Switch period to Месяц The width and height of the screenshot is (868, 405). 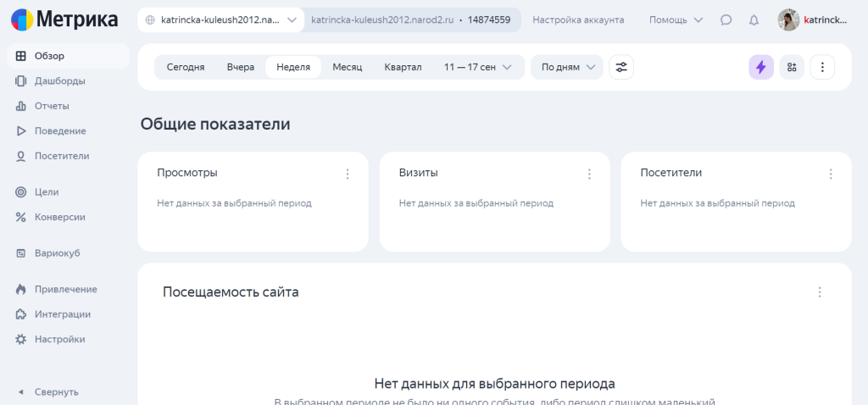(347, 68)
